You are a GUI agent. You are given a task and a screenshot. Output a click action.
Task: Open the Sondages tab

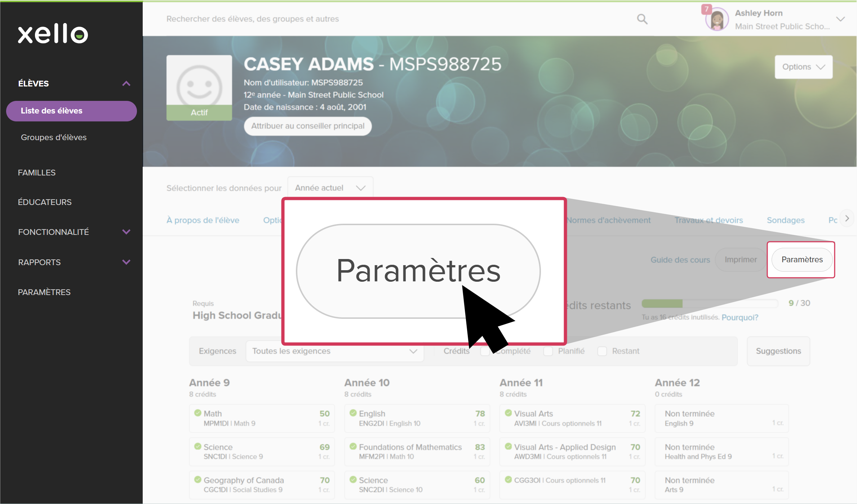[785, 220]
